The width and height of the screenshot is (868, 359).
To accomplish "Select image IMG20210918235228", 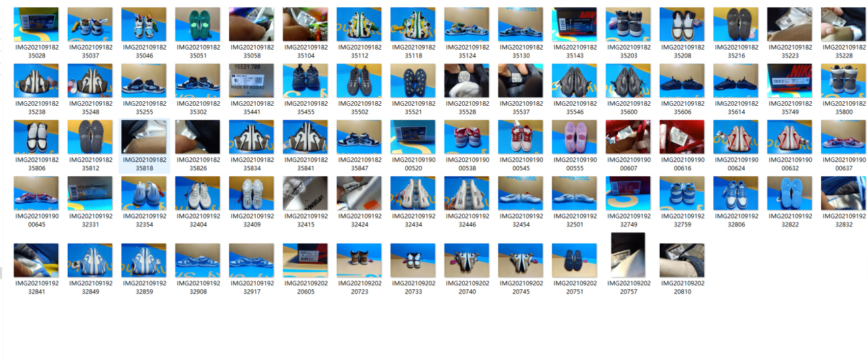I will pyautogui.click(x=844, y=25).
